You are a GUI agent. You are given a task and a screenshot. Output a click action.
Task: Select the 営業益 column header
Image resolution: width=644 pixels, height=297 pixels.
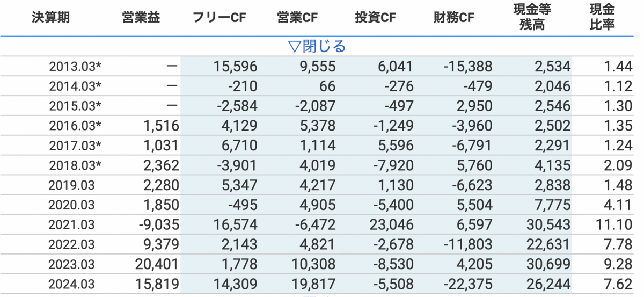[141, 18]
